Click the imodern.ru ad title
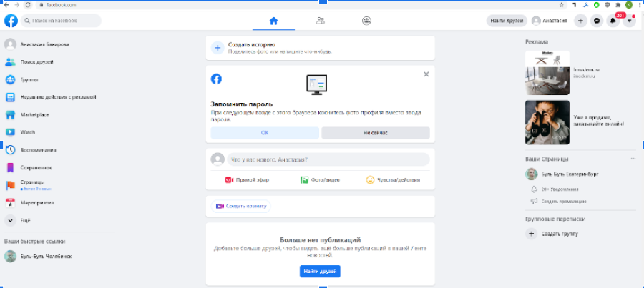Screen dimensions: 644x288 586,70
